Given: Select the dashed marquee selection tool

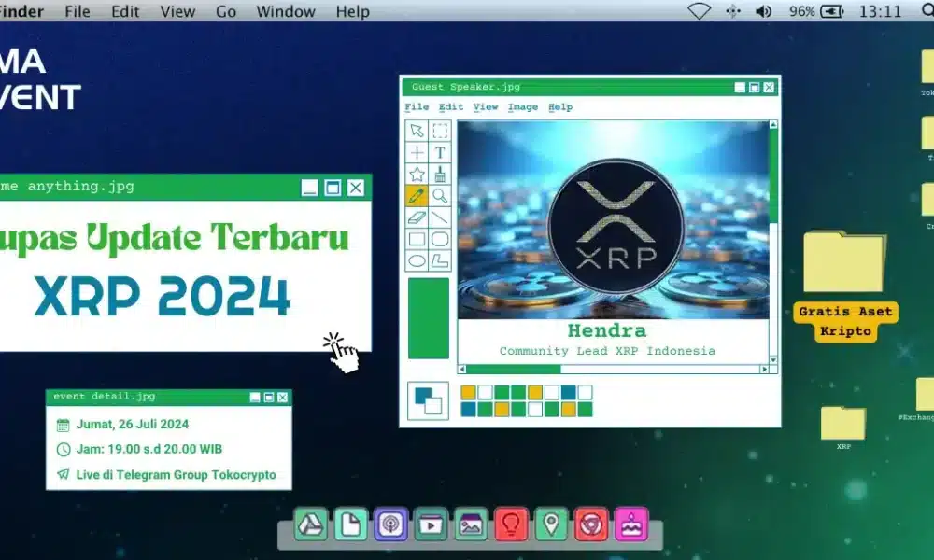Looking at the screenshot, I should click(x=440, y=131).
